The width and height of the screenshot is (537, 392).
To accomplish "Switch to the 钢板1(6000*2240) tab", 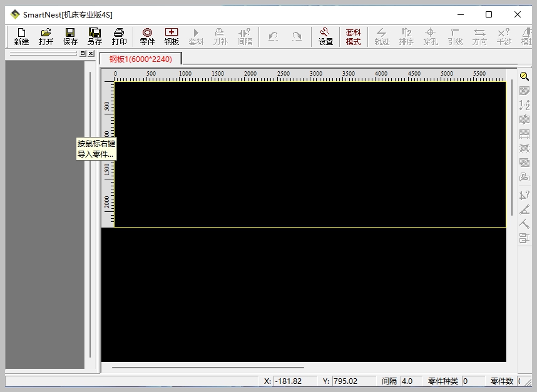I will (x=141, y=59).
